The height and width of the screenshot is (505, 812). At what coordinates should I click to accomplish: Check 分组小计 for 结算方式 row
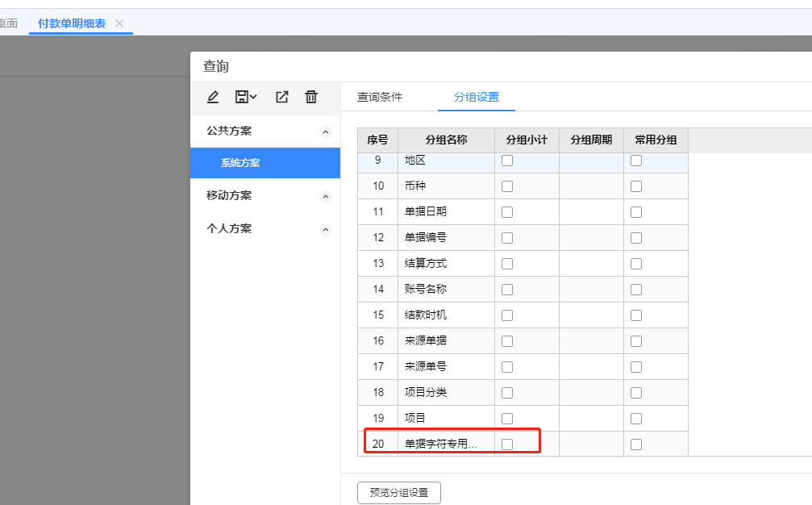[x=507, y=264]
